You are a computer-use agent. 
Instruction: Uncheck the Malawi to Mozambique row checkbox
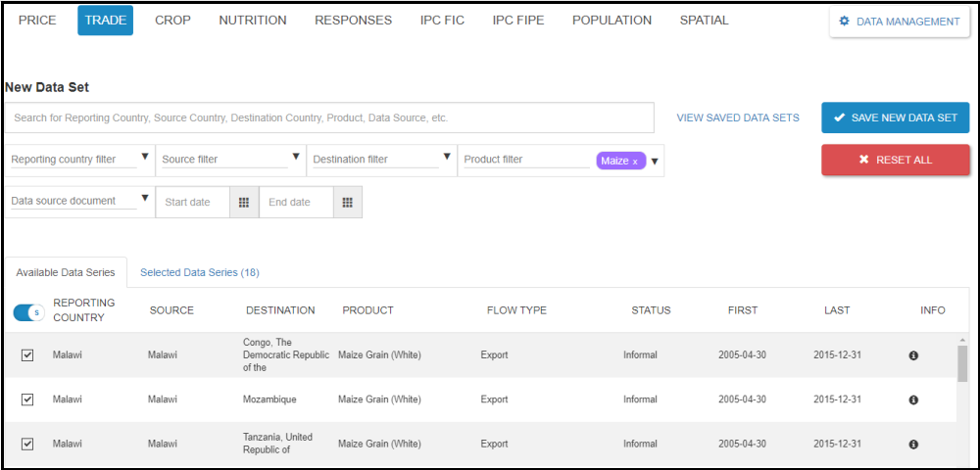point(27,399)
